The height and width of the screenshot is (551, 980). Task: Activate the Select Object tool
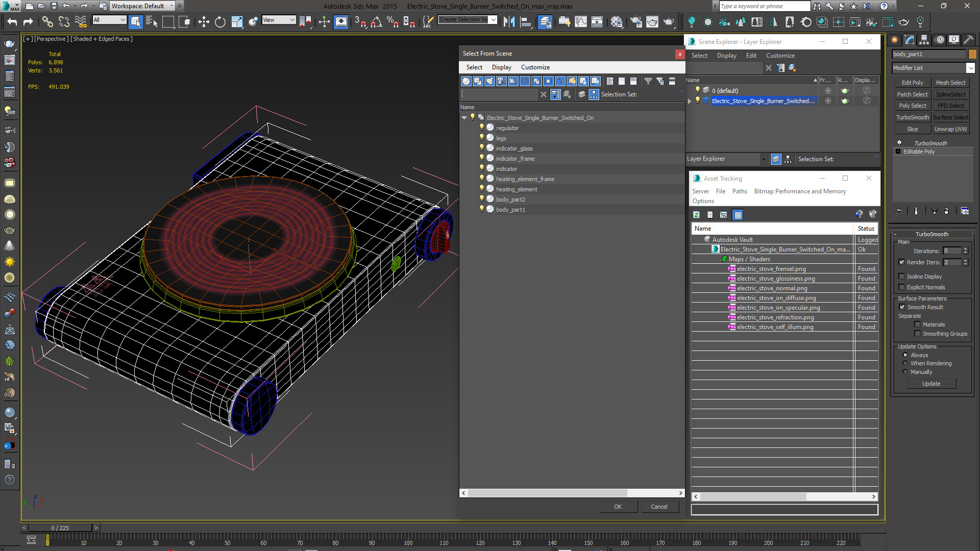(x=135, y=21)
